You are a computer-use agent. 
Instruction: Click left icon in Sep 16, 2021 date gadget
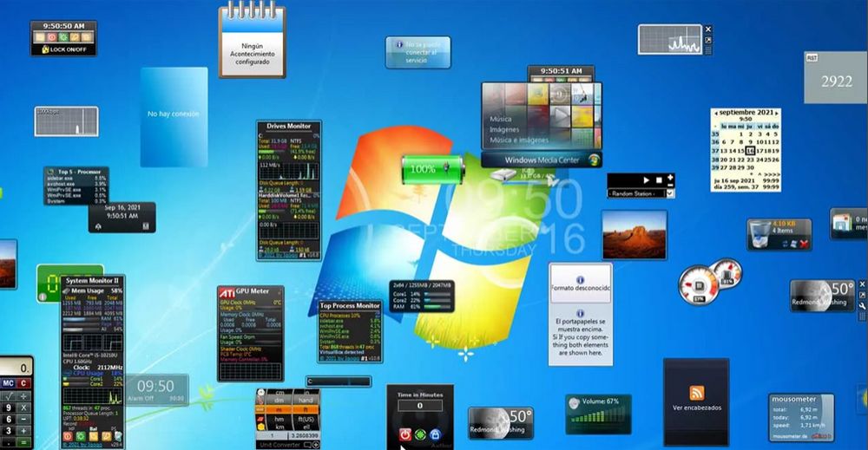(x=98, y=226)
